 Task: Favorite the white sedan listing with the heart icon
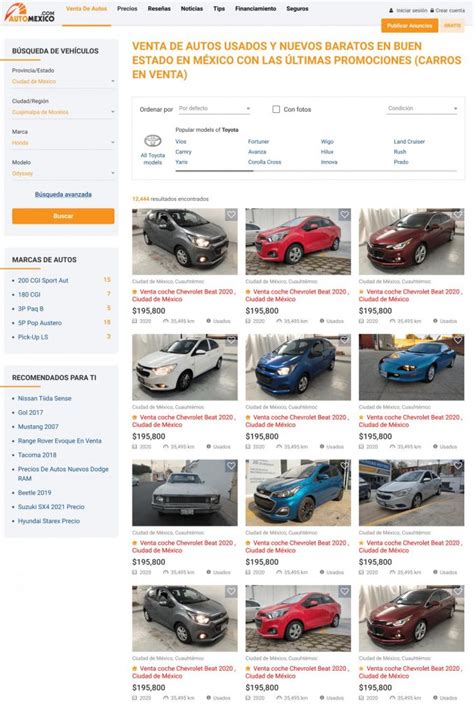(231, 340)
